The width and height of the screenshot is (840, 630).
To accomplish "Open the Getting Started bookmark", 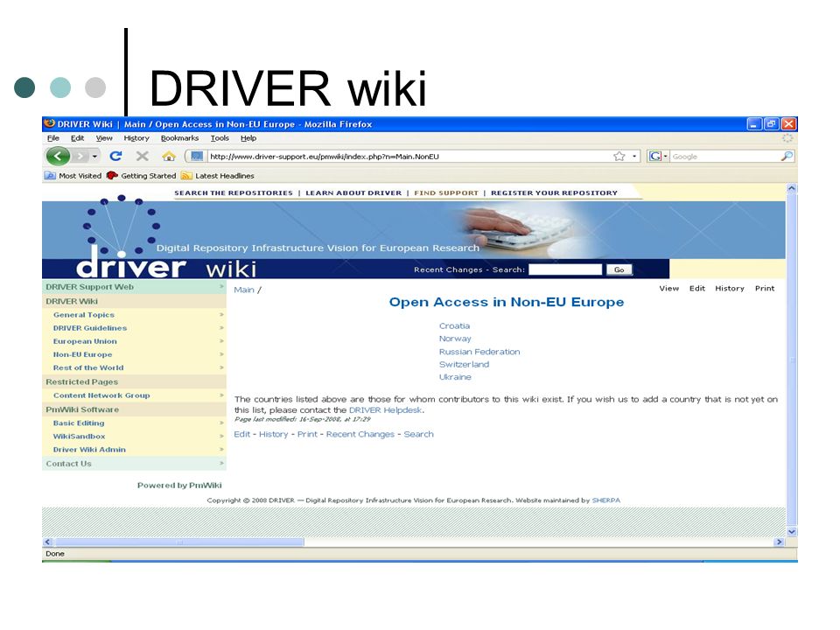I will 142,176.
